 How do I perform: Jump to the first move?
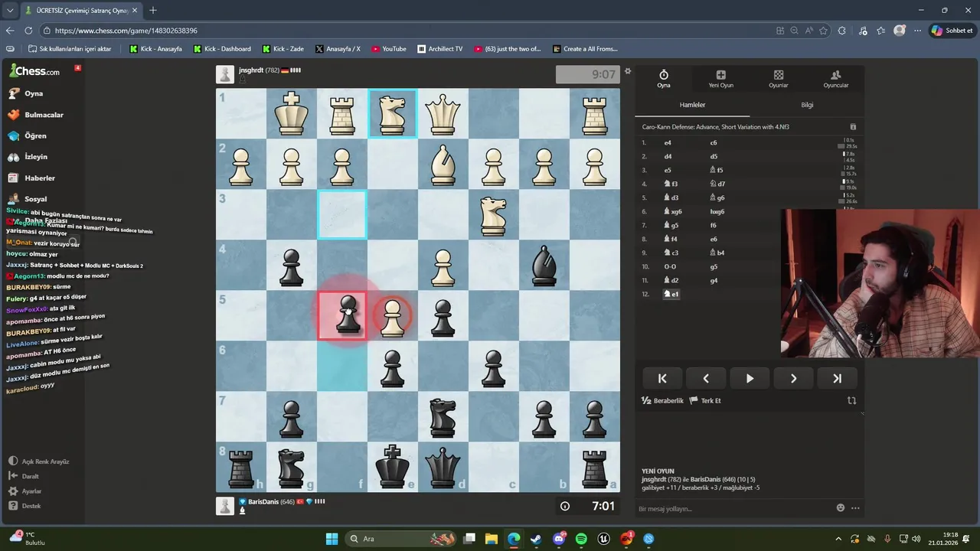point(662,378)
